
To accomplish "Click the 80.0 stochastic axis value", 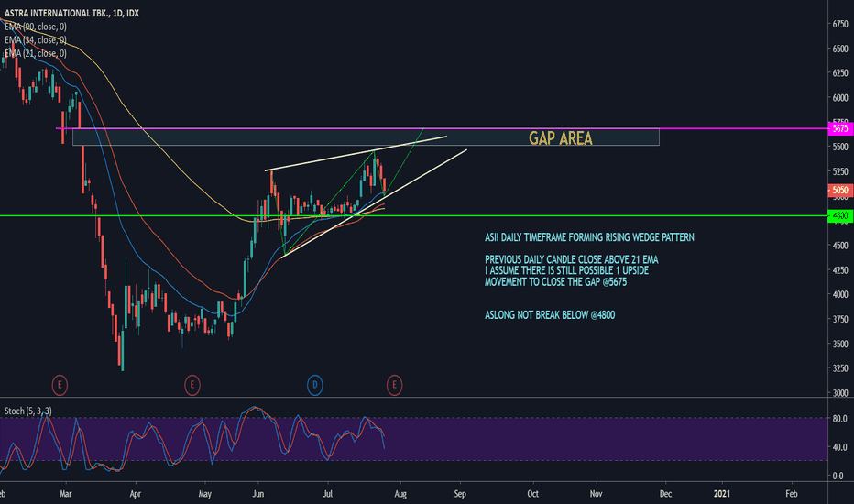I will (x=840, y=419).
